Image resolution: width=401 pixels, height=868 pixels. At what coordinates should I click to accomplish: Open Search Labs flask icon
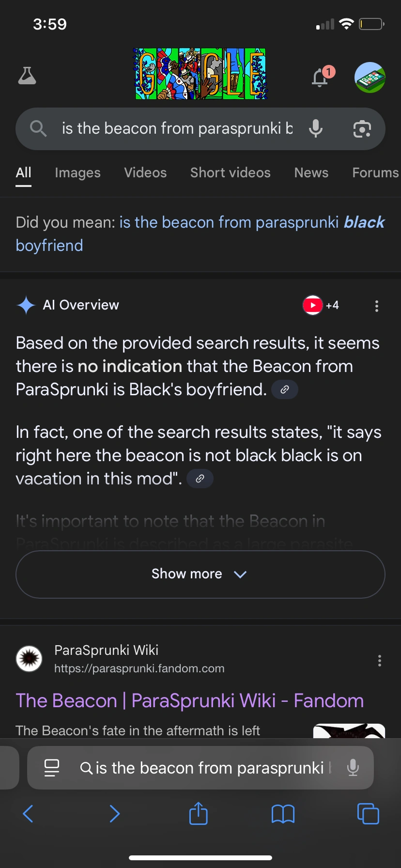pyautogui.click(x=27, y=76)
